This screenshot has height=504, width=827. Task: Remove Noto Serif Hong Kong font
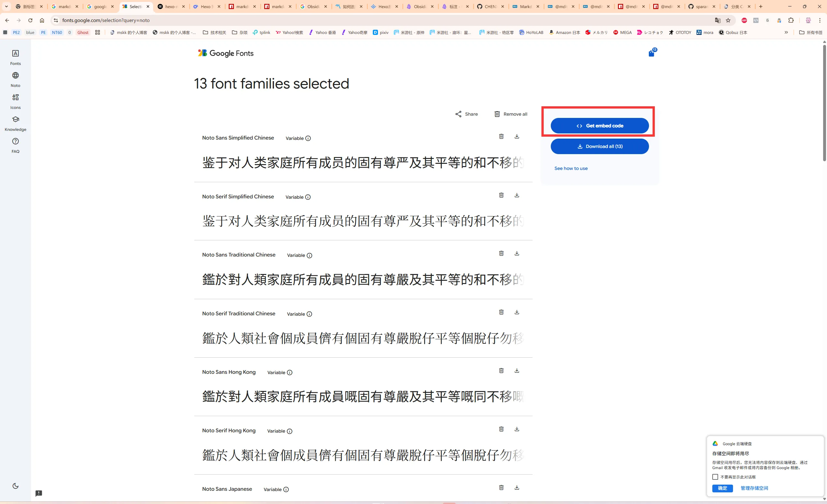[x=501, y=429]
